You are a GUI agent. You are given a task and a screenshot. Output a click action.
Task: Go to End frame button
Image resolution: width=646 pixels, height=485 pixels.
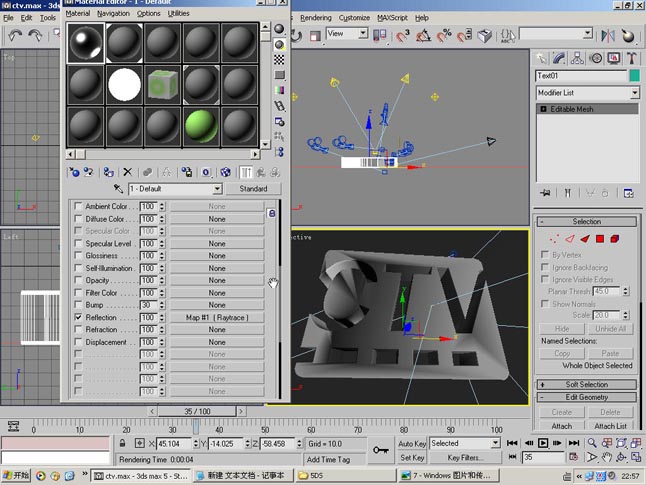574,443
